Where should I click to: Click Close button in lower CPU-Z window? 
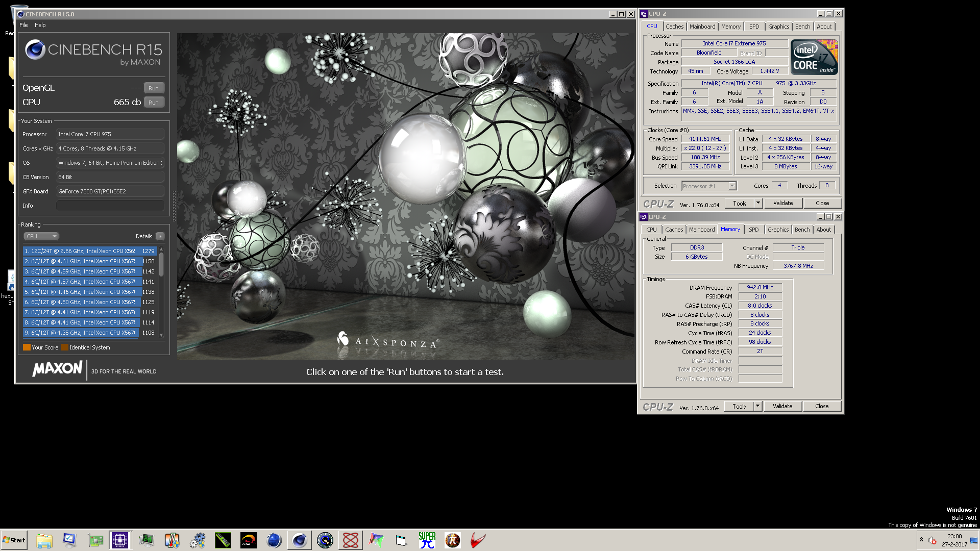click(822, 406)
